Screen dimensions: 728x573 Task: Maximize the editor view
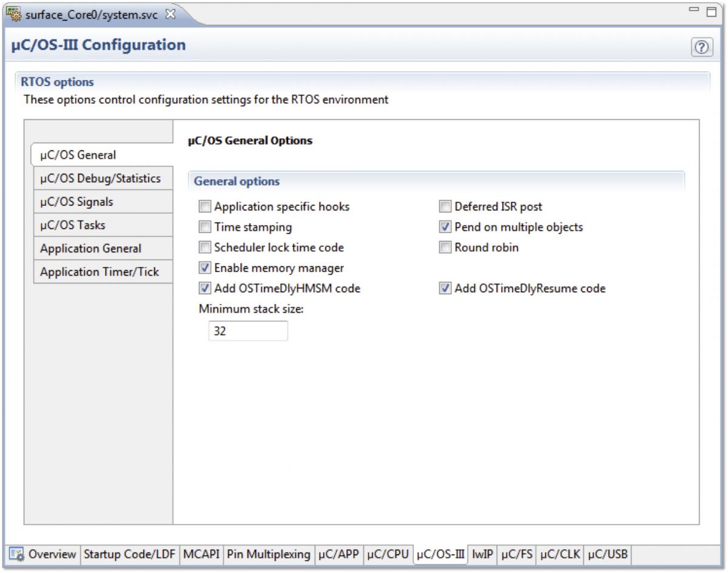(x=712, y=12)
